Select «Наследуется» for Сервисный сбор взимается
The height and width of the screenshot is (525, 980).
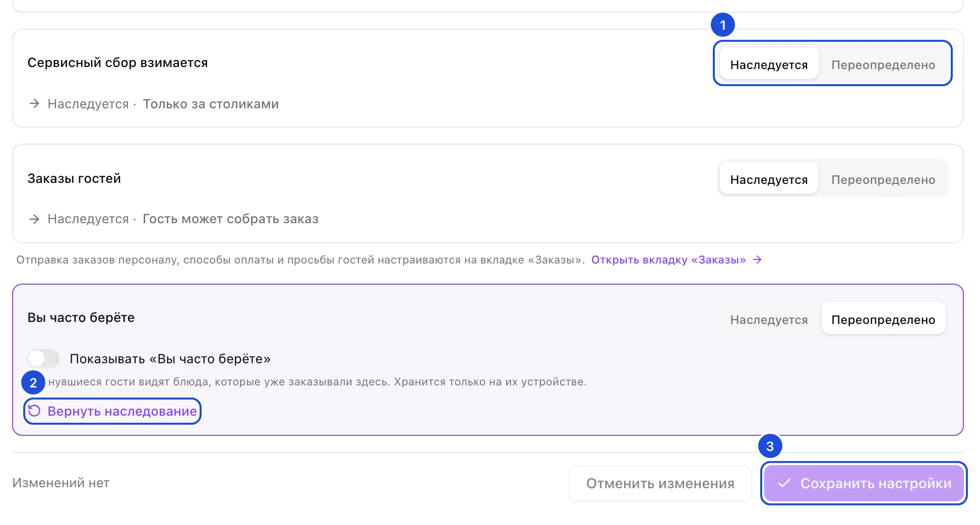point(769,64)
